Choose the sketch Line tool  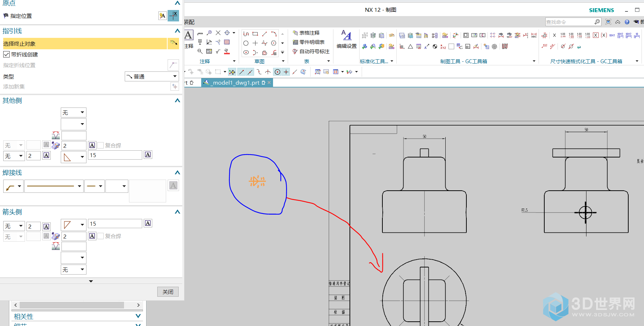(264, 34)
